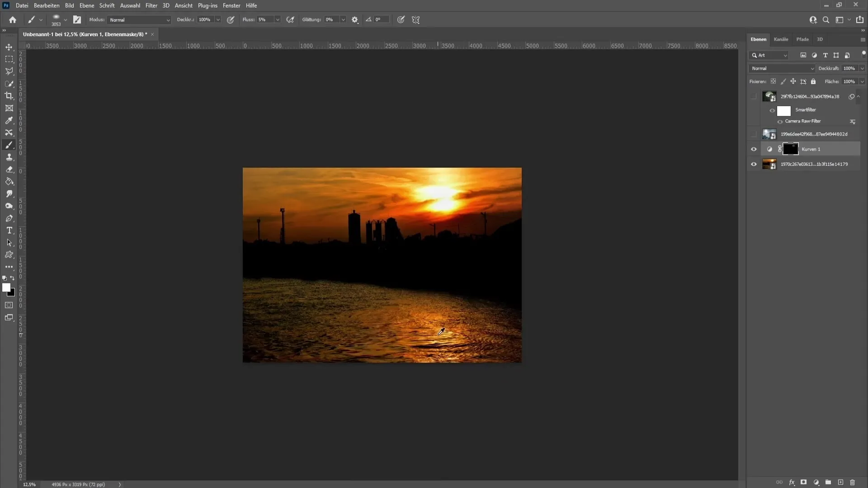868x488 pixels.
Task: Select the Crop tool
Action: click(9, 96)
